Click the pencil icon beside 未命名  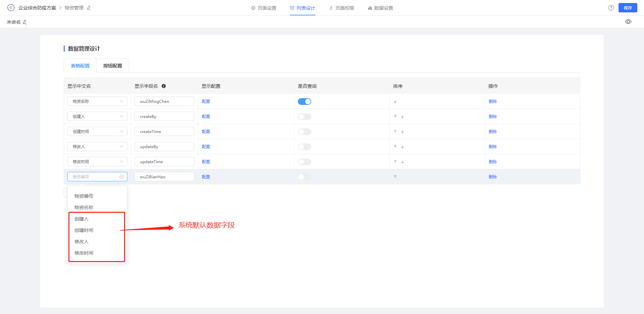coord(25,22)
